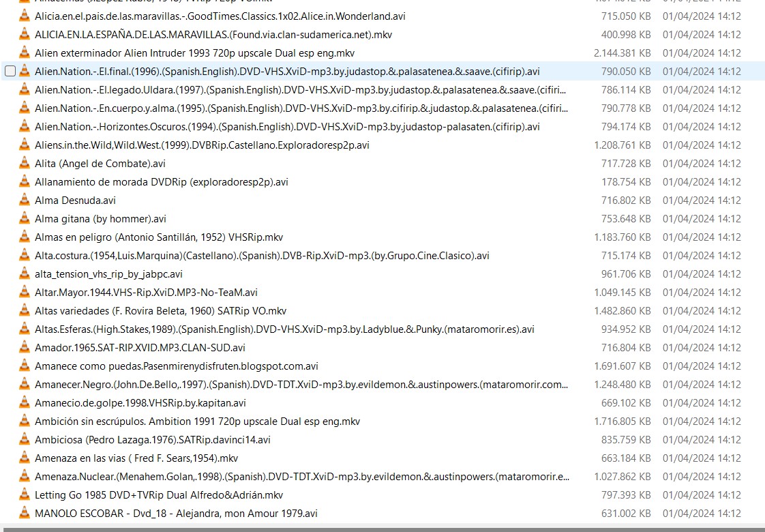
Task: Tick the checkbox beside Alien.Nation.-.El.final.(1996)
Action: point(10,71)
